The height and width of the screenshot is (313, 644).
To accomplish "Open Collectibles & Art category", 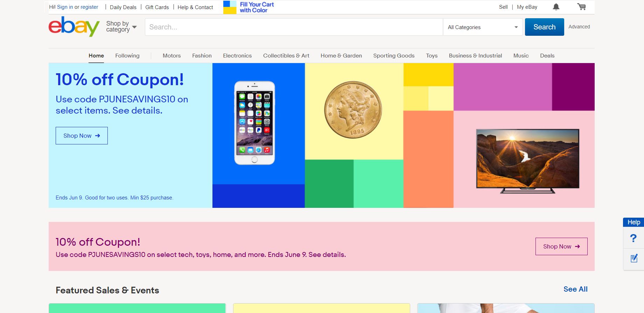I will click(286, 56).
